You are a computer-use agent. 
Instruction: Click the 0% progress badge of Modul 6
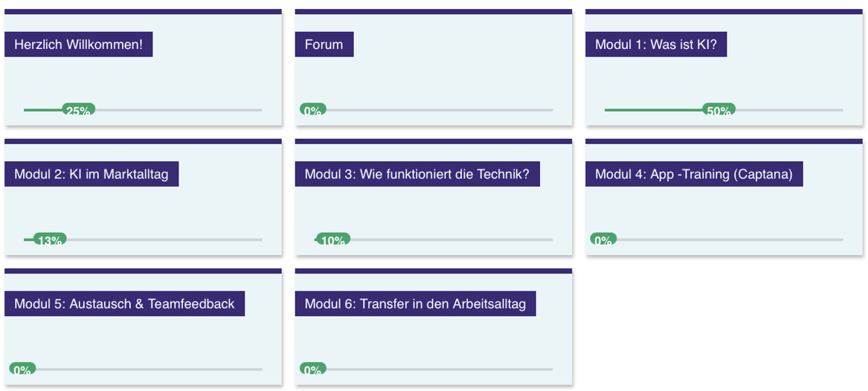click(312, 369)
